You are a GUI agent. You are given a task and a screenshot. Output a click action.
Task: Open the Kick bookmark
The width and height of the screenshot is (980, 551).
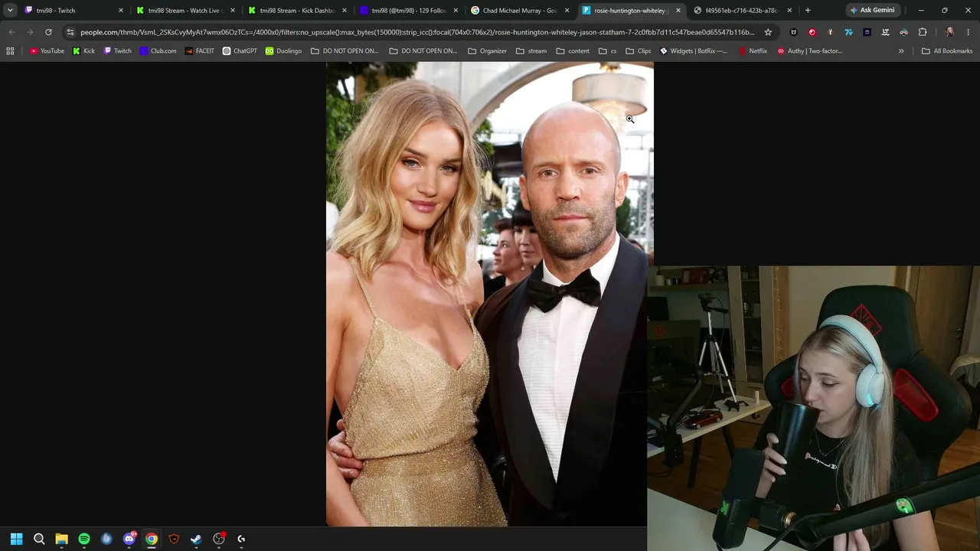tap(84, 51)
